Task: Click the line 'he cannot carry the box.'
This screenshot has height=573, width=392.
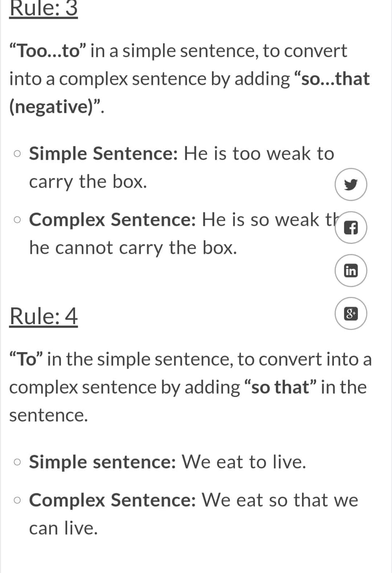Action: [133, 248]
